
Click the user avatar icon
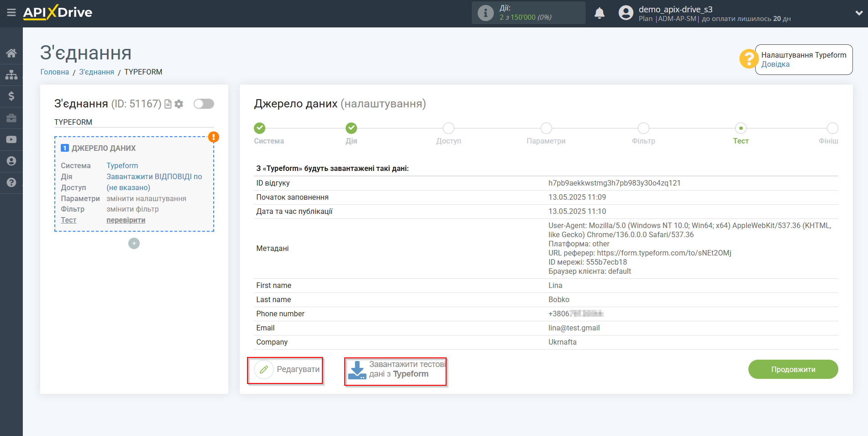626,13
